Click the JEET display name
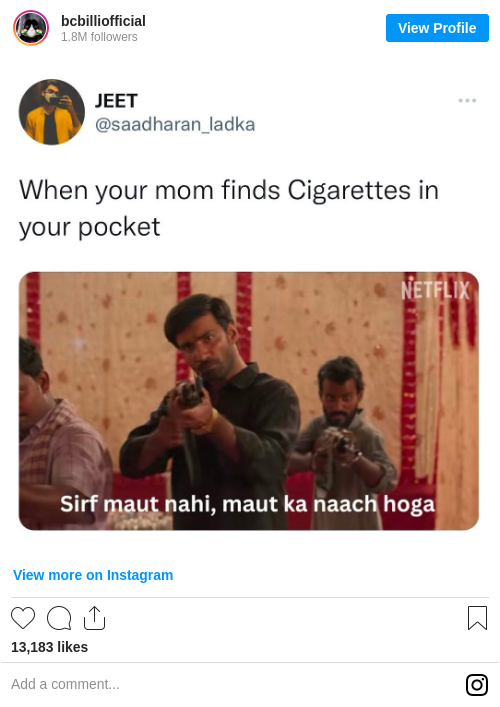The image size is (500, 707). (116, 101)
